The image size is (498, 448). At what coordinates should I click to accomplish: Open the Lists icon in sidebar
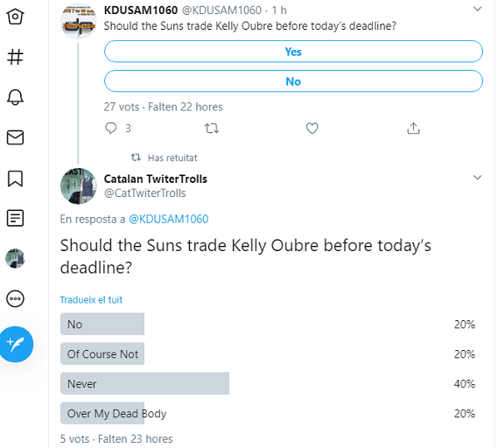(15, 218)
